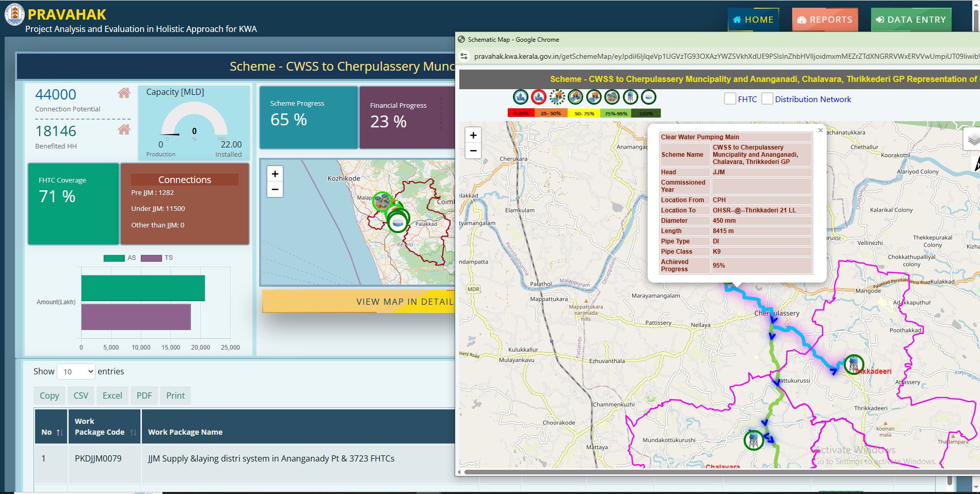The image size is (980, 494).
Task: Enable the FHTC checkbox
Action: pos(730,99)
